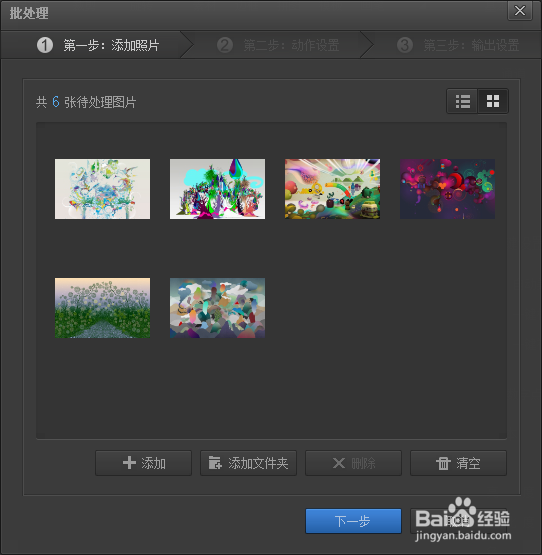Proceed with the blue 下一步 button
Viewport: 542px width, 555px height.
point(353,521)
